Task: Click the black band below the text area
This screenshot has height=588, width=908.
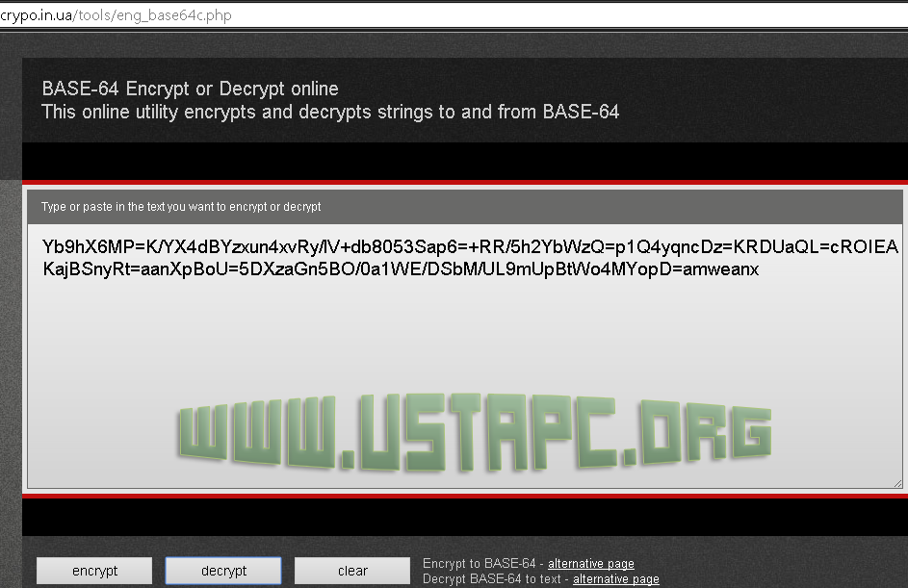Action: [x=464, y=517]
